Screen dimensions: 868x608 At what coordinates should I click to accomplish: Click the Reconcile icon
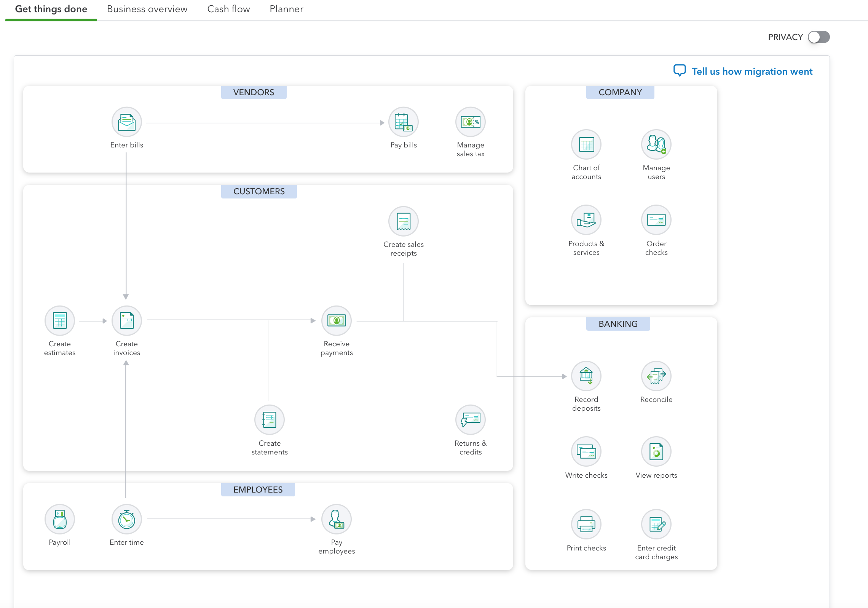[x=656, y=376]
